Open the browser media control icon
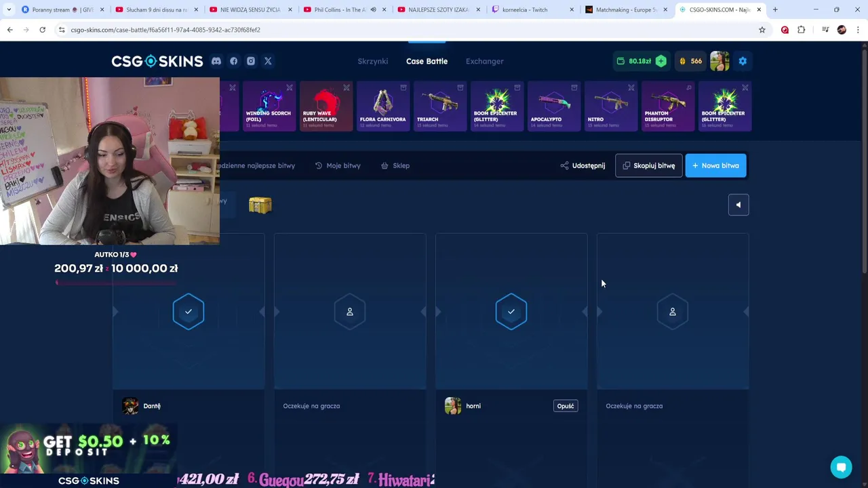Viewport: 868px width, 488px height. pos(825,30)
